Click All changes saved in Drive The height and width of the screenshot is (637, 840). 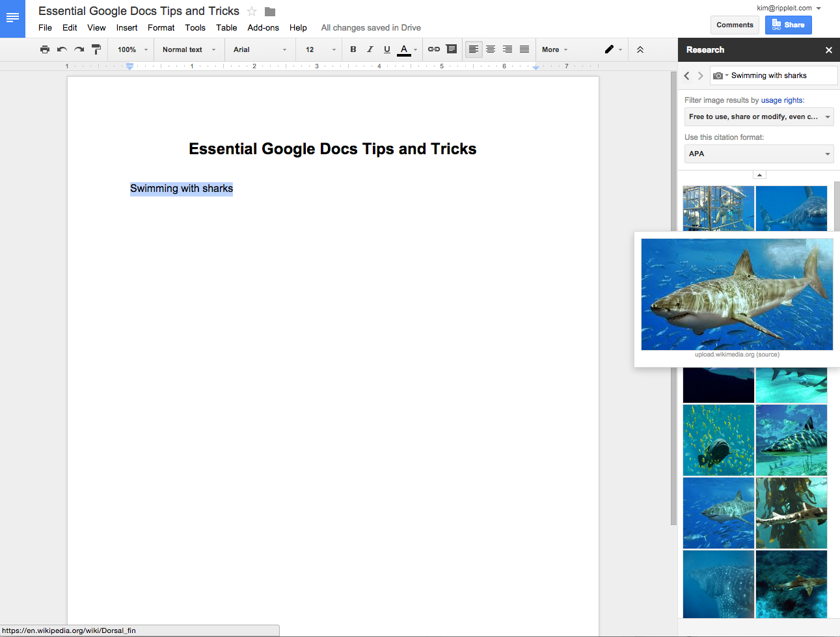point(371,28)
